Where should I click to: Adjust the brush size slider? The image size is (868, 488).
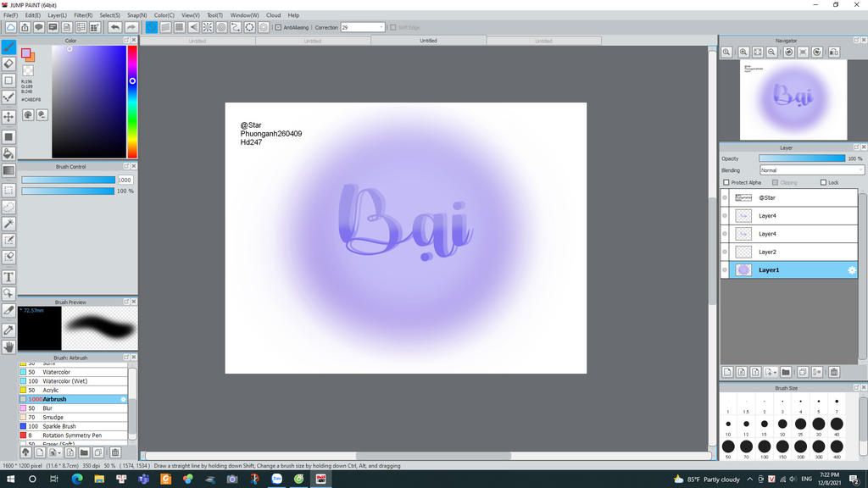68,180
